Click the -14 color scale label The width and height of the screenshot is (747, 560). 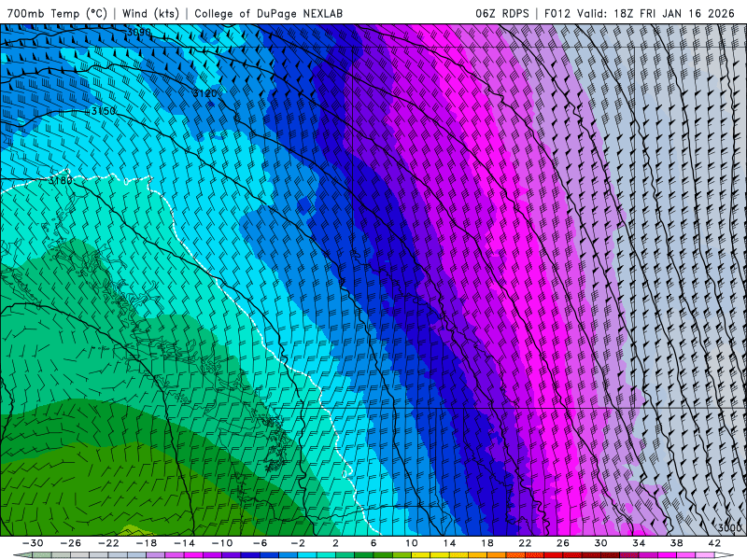pos(184,543)
